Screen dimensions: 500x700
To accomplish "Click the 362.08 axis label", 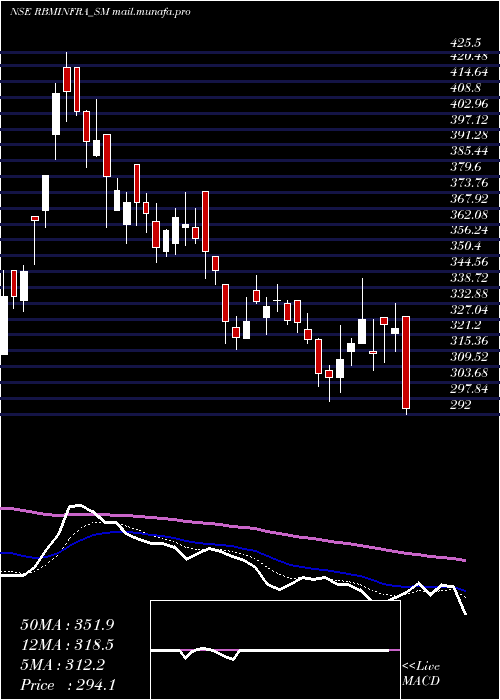I will pos(469,215).
